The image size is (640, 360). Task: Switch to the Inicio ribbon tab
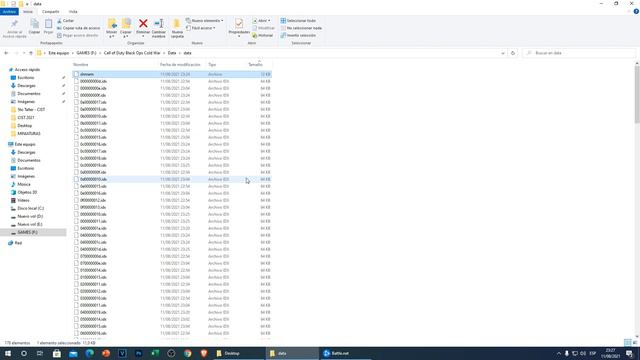click(x=28, y=12)
